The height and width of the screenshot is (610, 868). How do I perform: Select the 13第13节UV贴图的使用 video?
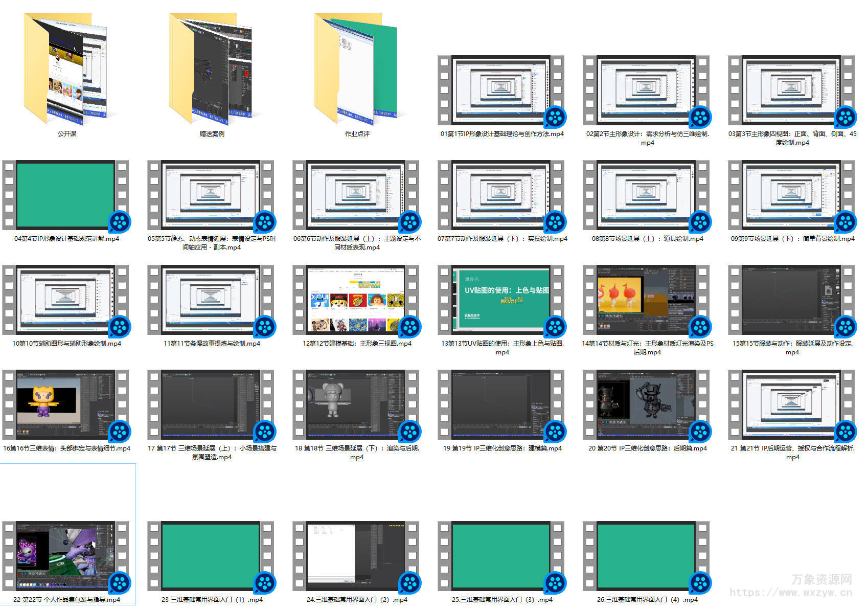point(501,300)
